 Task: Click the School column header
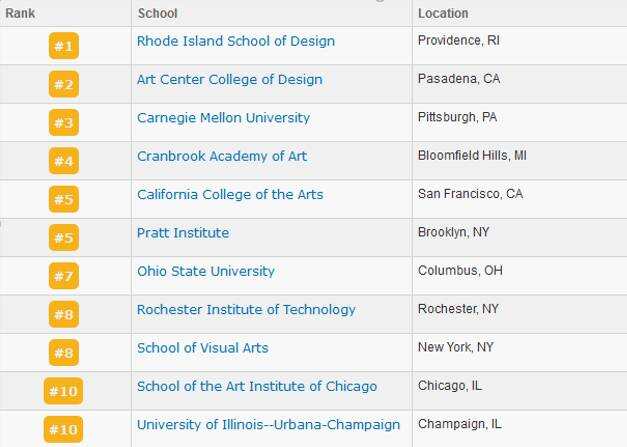(x=157, y=13)
